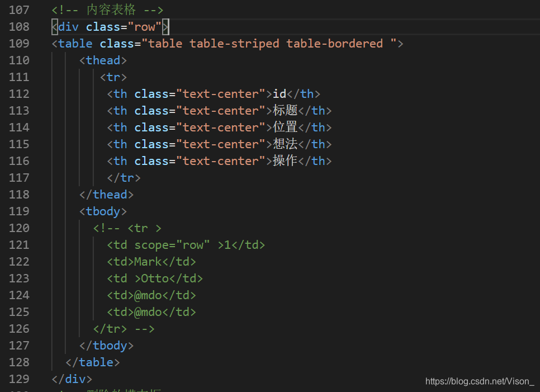Image resolution: width=540 pixels, height=392 pixels.
Task: Select line number 112 in gutter
Action: point(19,94)
